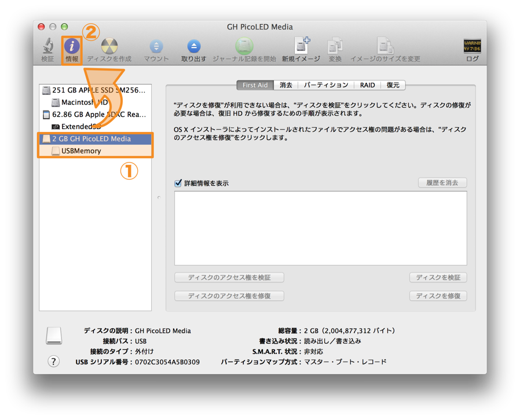Click the help question mark button
This screenshot has width=520, height=420.
pyautogui.click(x=54, y=362)
